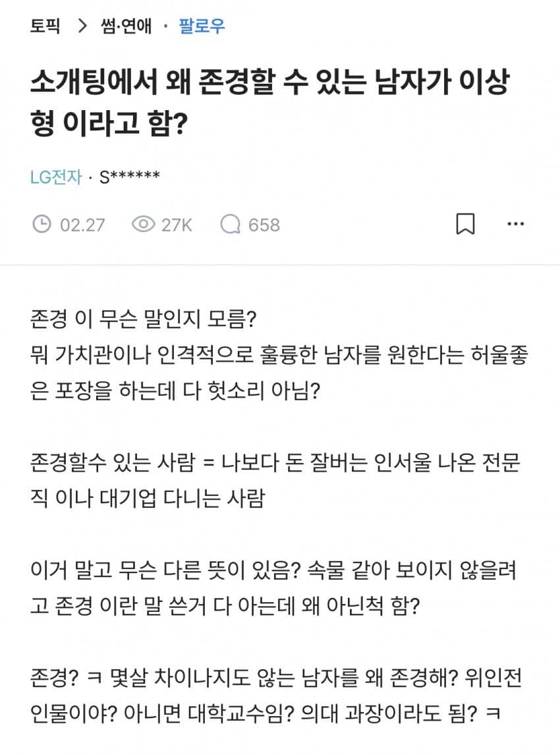Viewport: 560px width, 755px height.
Task: Follow this topic via 팔로우
Action: (x=202, y=26)
